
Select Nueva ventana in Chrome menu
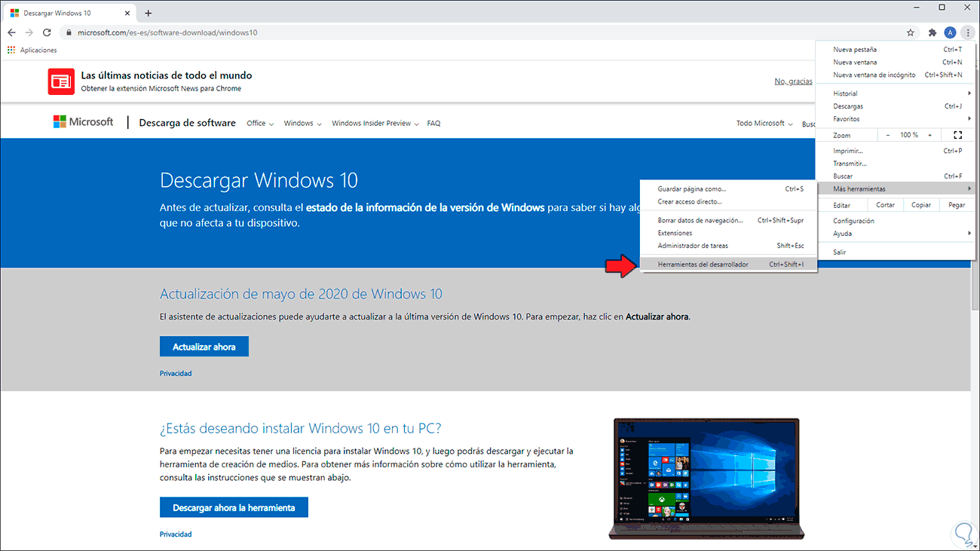[x=896, y=63]
